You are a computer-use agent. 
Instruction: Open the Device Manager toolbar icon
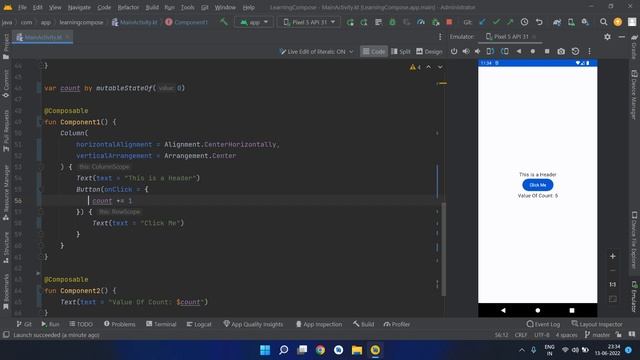pos(571,22)
